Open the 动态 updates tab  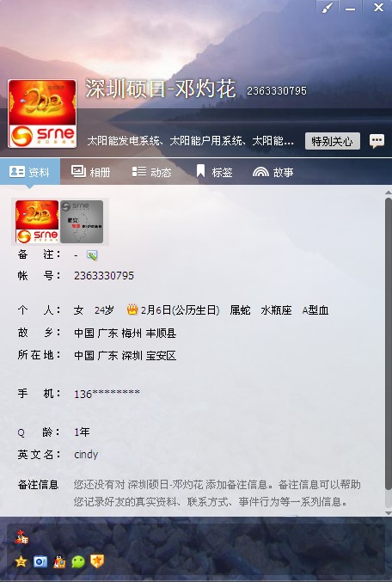tap(152, 172)
